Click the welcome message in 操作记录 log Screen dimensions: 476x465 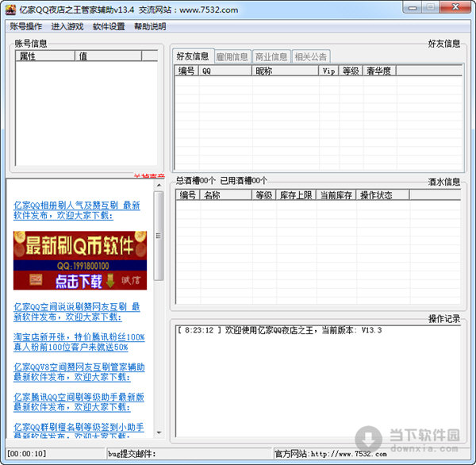click(279, 330)
